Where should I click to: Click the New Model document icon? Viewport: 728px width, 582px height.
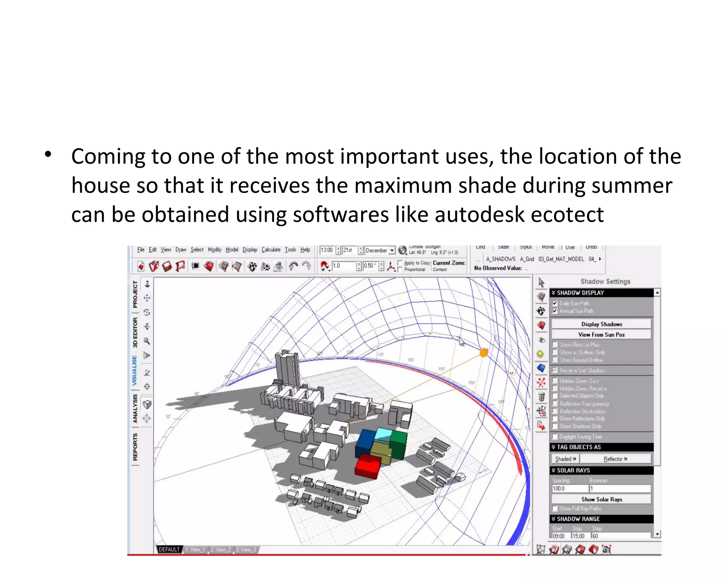(x=141, y=266)
